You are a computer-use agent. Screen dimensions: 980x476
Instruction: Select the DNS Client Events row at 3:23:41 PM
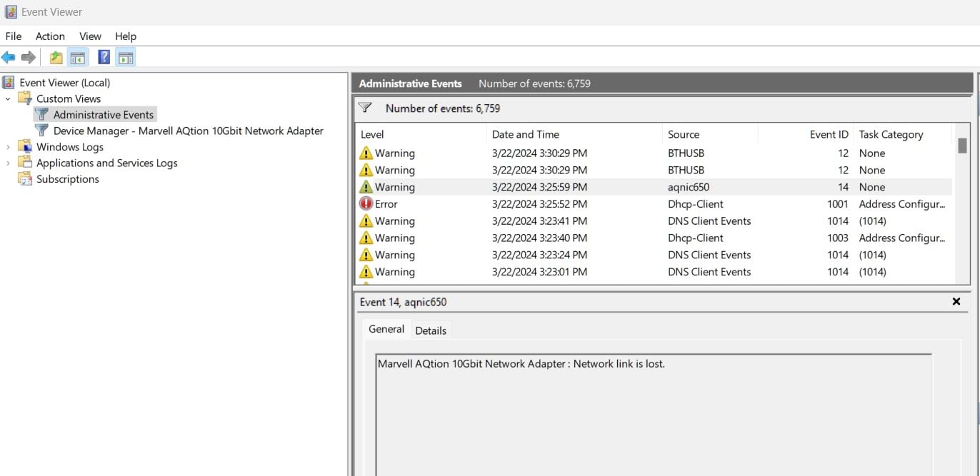click(x=654, y=221)
